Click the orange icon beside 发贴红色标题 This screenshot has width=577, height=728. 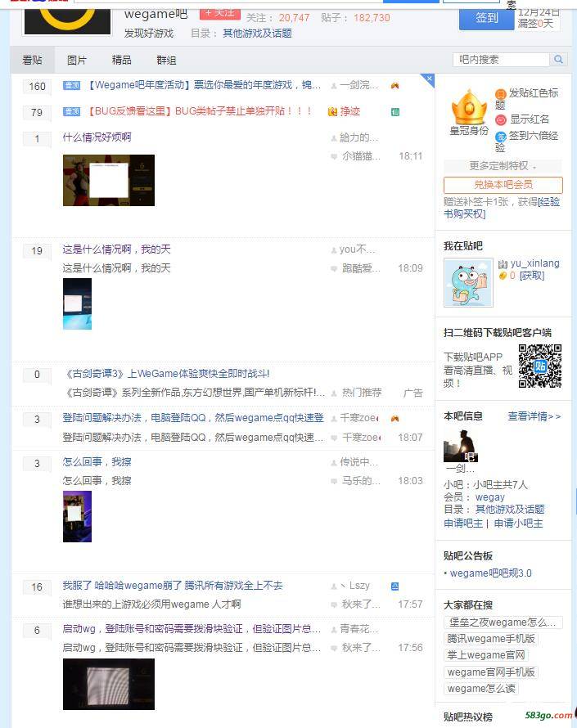(x=500, y=94)
